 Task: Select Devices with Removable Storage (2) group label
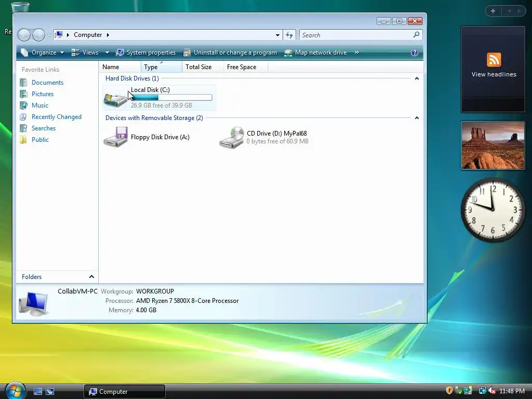pyautogui.click(x=154, y=118)
